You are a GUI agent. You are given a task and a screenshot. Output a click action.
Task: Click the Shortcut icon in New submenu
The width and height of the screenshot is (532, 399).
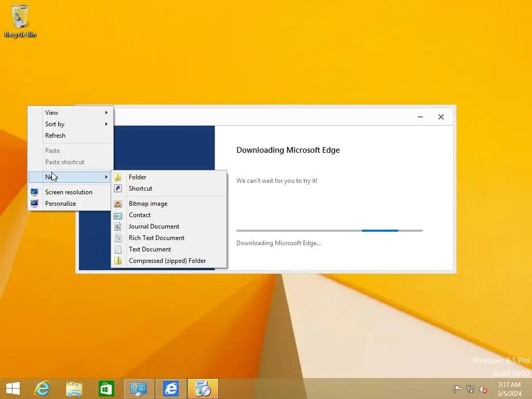pyautogui.click(x=118, y=188)
